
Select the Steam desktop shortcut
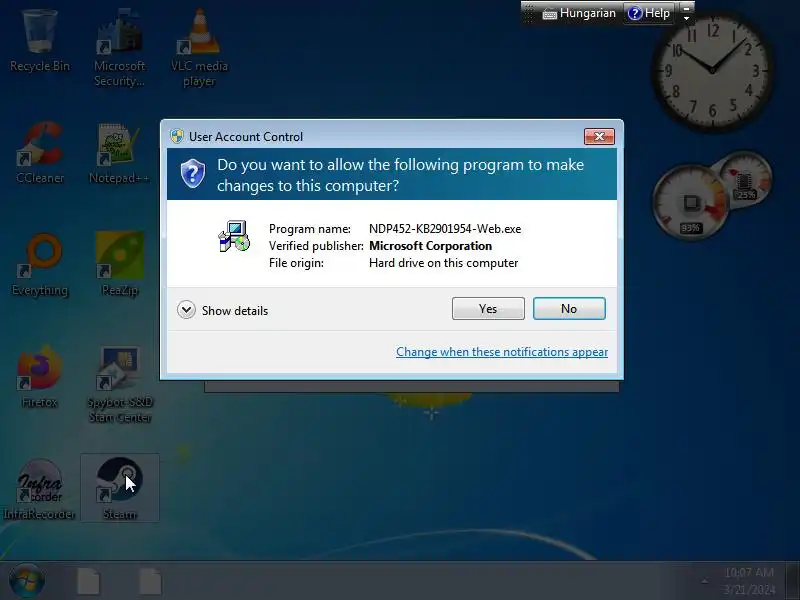(x=119, y=488)
